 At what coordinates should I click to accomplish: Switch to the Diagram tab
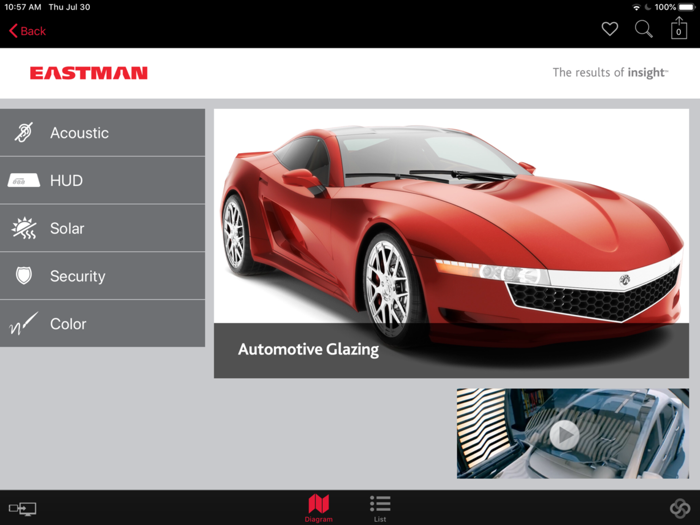(319, 507)
